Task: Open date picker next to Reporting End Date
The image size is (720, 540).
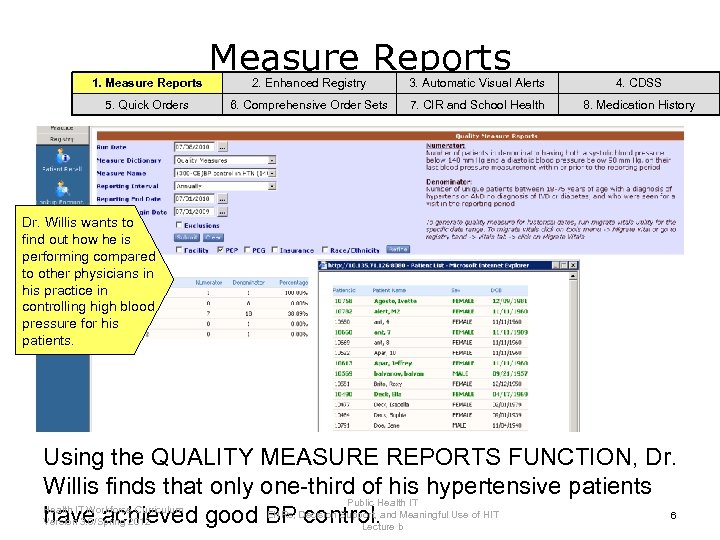Action: point(222,199)
